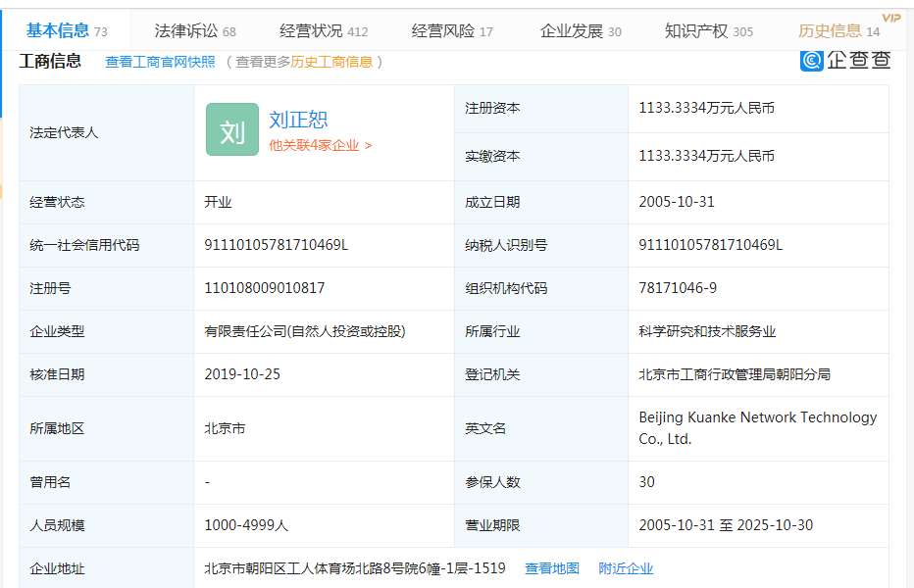Click the insured headcount value 30
Screen dimensions: 914x588
pyautogui.click(x=646, y=482)
